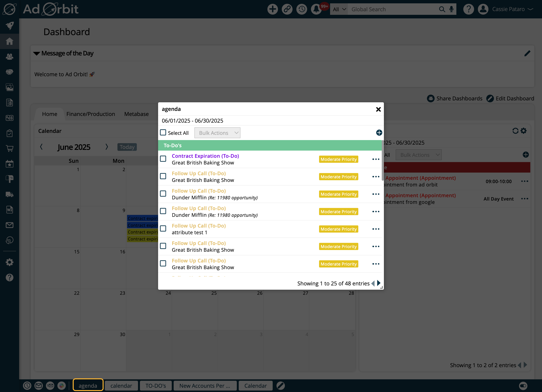Open the shopping cart icon in sidebar

pos(10,148)
